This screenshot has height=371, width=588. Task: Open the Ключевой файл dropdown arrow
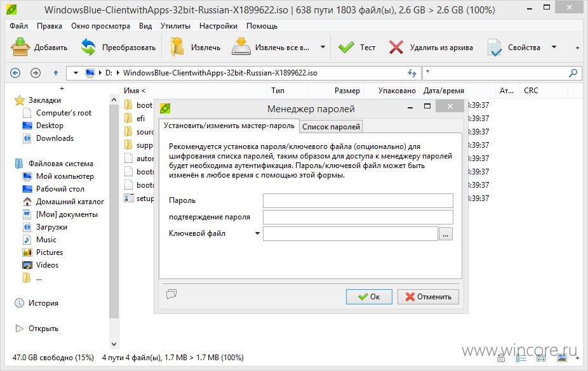[x=257, y=233]
